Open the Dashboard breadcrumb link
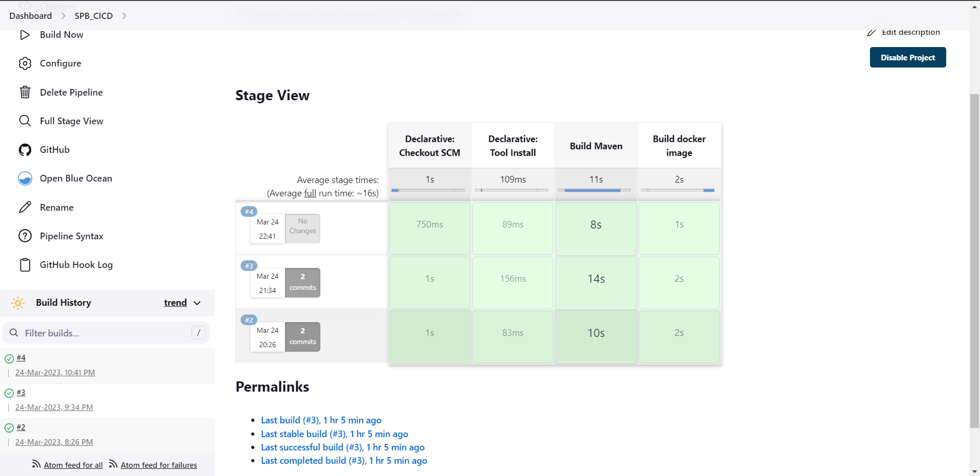Screen dimensions: 980x476 coord(30,16)
